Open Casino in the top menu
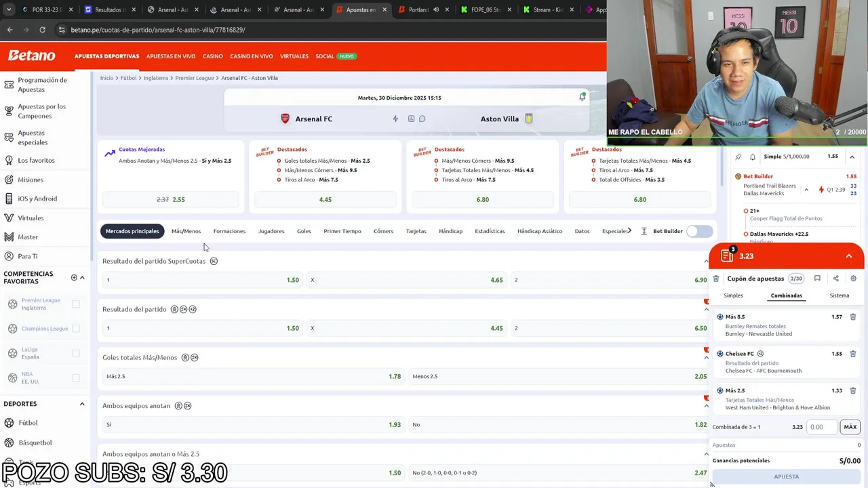 pos(213,56)
